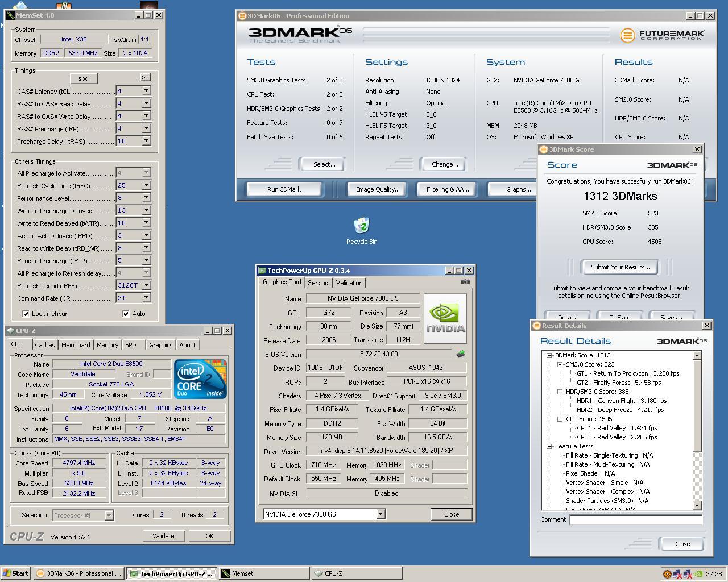
Task: Toggle Lock mchbar checkbox in MemSet
Action: tap(26, 314)
